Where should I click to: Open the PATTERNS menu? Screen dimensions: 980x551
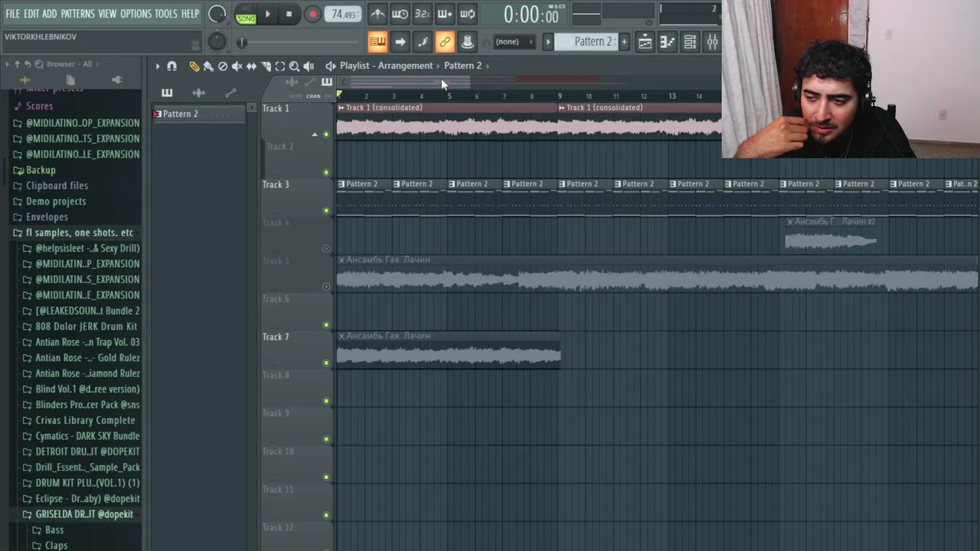click(x=78, y=14)
